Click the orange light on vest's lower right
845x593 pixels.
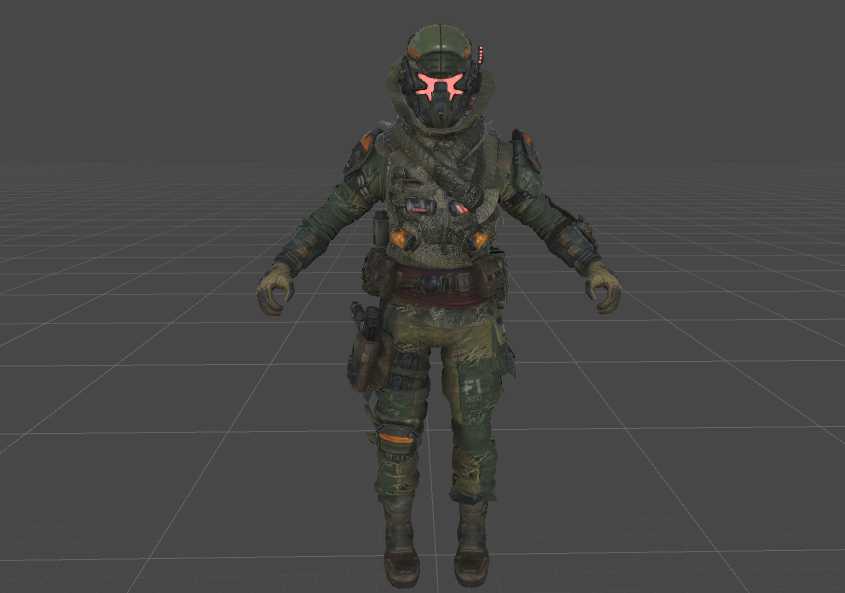tap(480, 240)
